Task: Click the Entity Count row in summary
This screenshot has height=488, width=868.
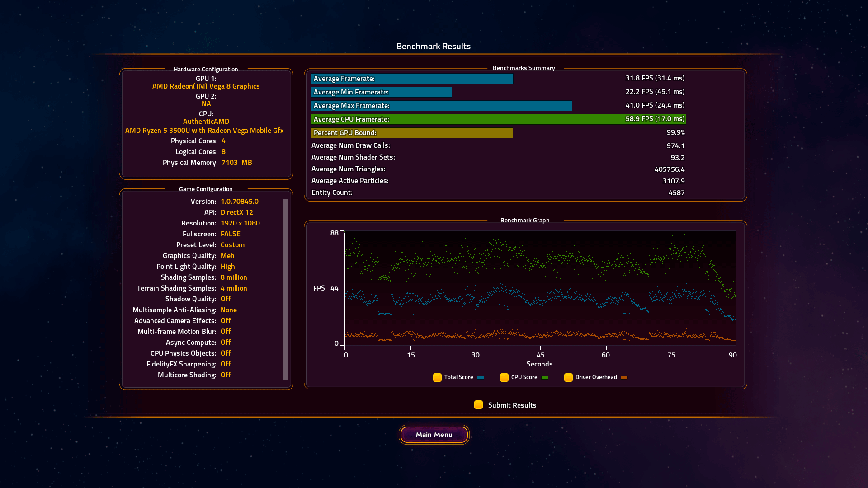Action: [x=497, y=192]
